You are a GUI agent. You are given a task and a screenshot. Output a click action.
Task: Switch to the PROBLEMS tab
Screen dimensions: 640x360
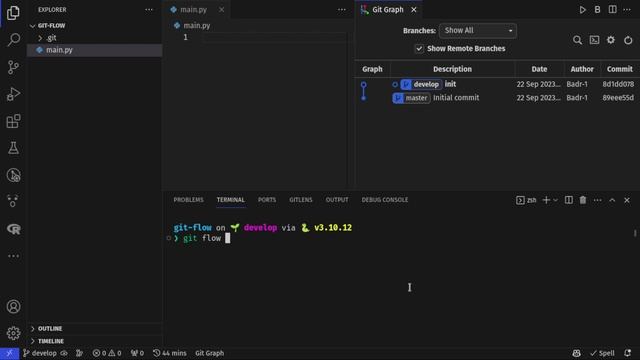[188, 200]
